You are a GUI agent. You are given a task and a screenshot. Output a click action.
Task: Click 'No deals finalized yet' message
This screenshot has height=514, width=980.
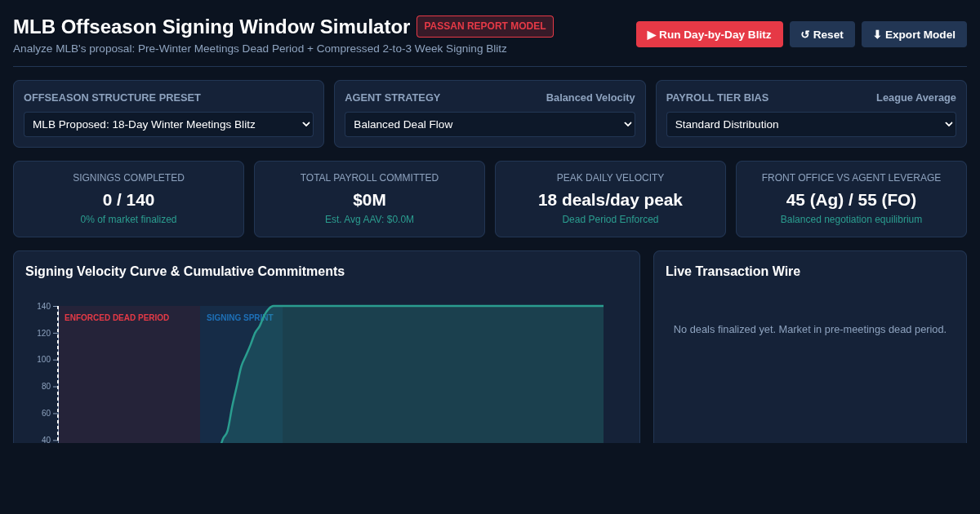coord(810,330)
